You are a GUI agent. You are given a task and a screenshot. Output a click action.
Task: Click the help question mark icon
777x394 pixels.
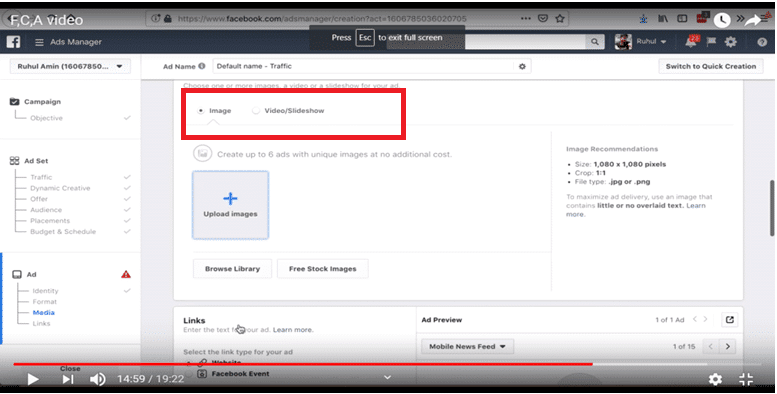point(762,42)
